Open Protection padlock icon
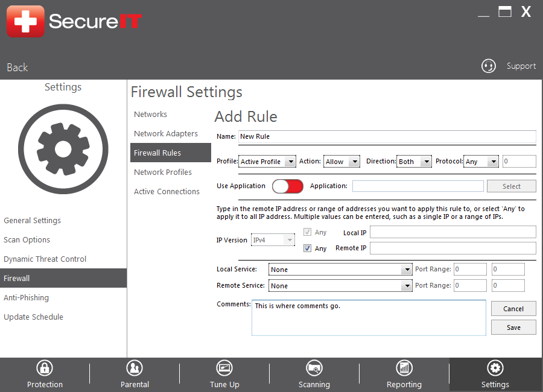The image size is (543, 392). (x=45, y=368)
